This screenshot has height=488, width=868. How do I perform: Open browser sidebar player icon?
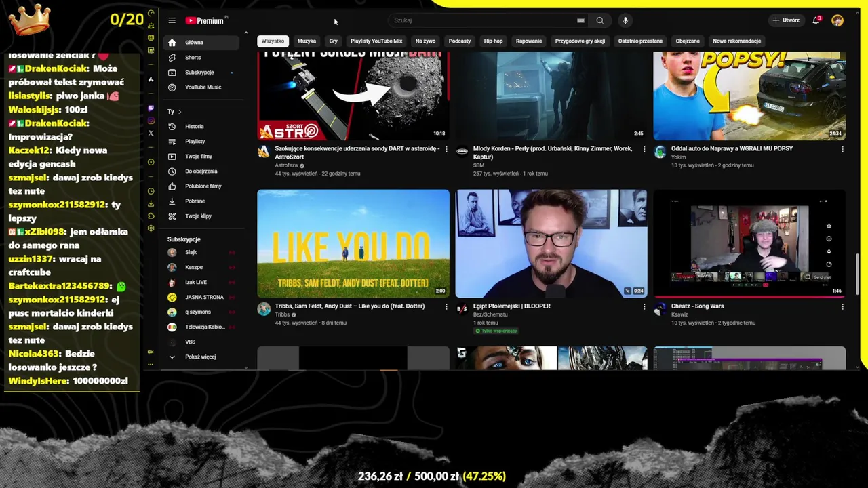(151, 162)
